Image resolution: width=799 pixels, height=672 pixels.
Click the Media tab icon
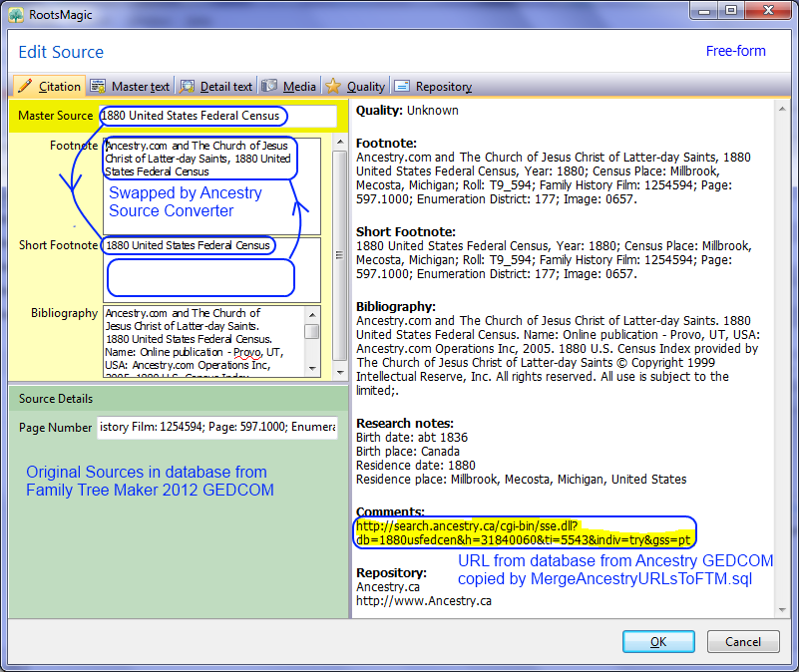[269, 86]
